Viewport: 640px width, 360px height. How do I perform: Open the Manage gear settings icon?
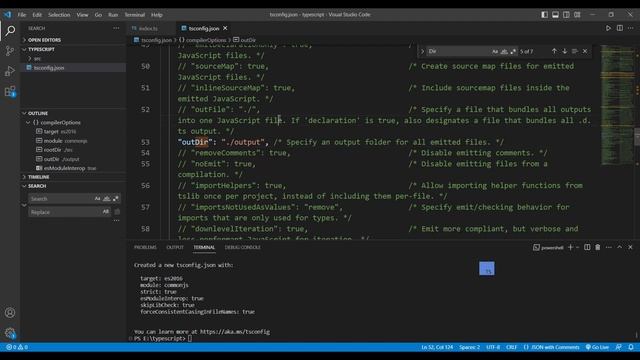point(10,333)
